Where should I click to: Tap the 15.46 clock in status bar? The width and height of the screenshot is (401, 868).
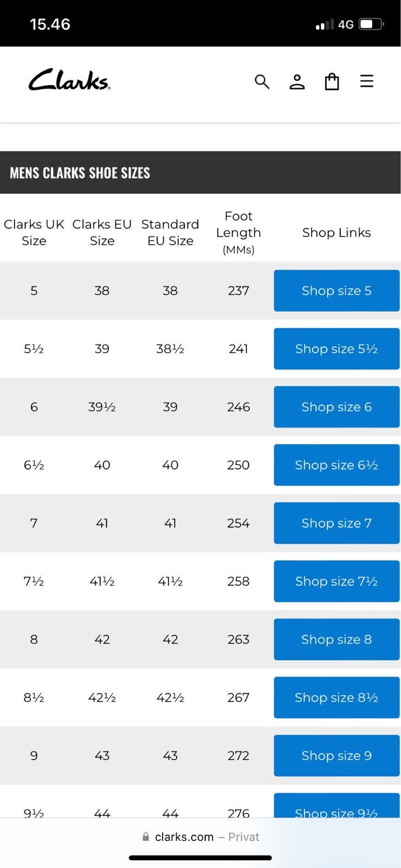coord(50,24)
